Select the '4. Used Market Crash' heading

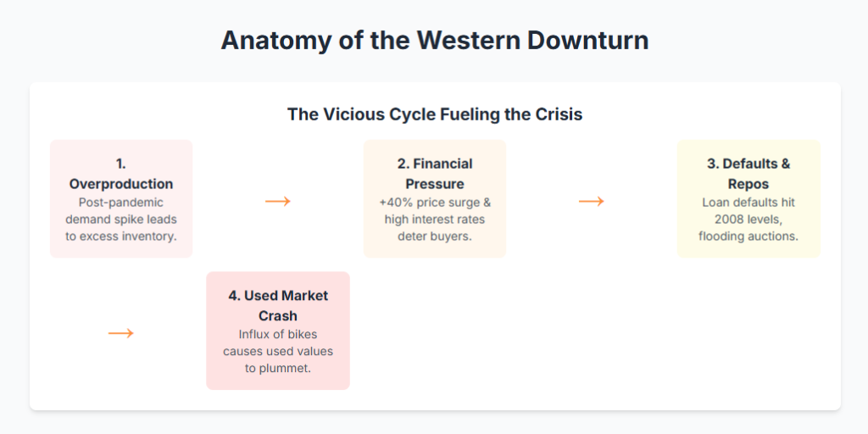(x=278, y=306)
